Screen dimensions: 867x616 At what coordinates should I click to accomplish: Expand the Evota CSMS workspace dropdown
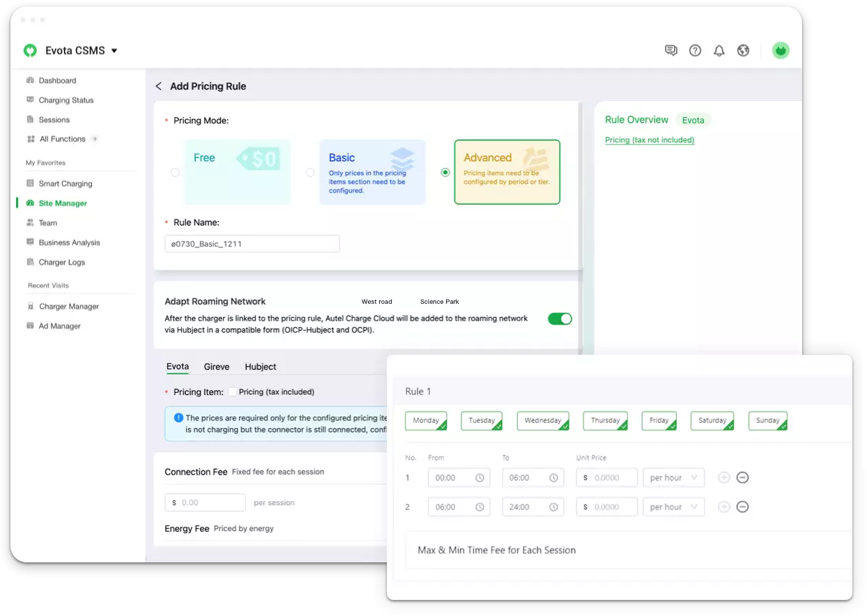(116, 50)
